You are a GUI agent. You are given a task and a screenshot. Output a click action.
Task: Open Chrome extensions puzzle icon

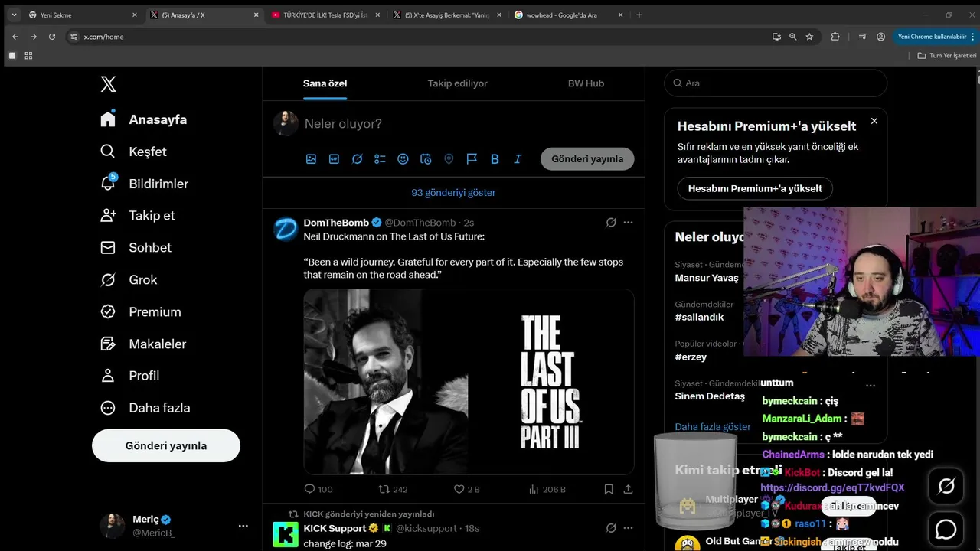click(x=835, y=37)
